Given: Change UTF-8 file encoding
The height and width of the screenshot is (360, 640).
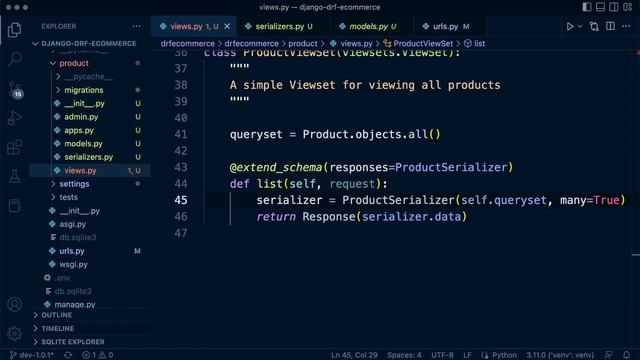Looking at the screenshot, I should click(442, 355).
